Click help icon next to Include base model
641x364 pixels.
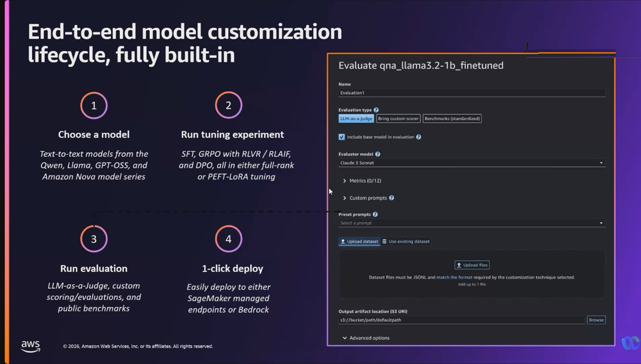[x=418, y=137]
